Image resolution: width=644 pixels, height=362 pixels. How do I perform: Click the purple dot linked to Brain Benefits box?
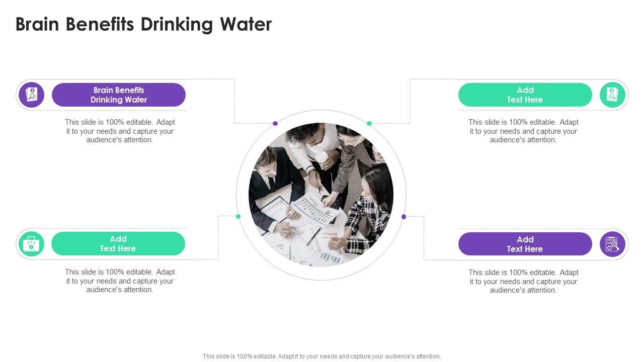coord(275,123)
